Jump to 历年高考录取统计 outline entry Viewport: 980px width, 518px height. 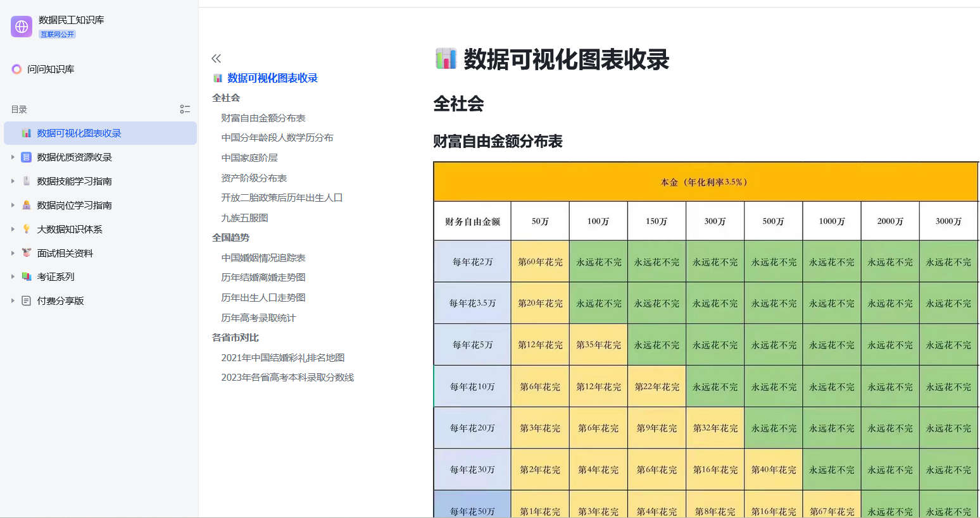pos(258,318)
